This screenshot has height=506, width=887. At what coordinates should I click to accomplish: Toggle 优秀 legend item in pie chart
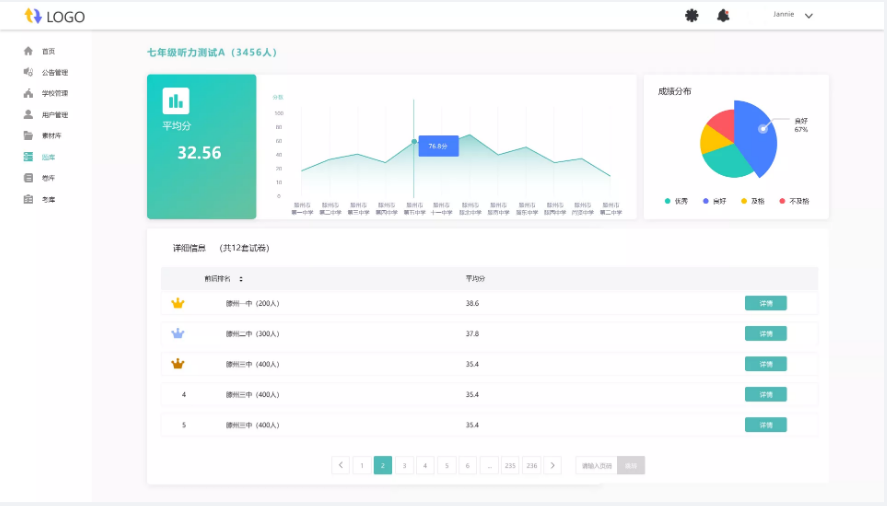tap(676, 201)
